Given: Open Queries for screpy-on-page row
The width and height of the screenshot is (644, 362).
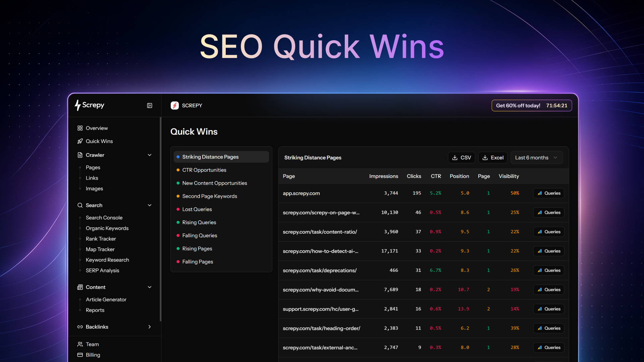Looking at the screenshot, I should click(549, 213).
